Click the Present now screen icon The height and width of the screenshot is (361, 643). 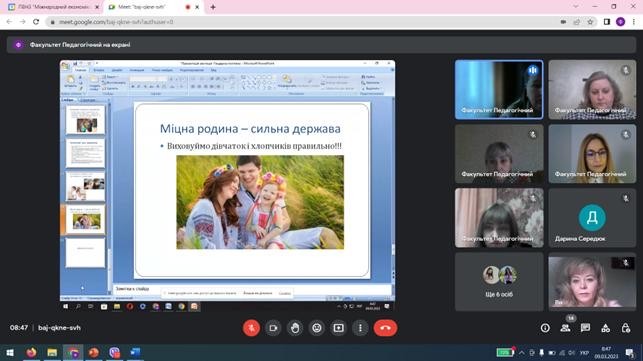coord(338,328)
